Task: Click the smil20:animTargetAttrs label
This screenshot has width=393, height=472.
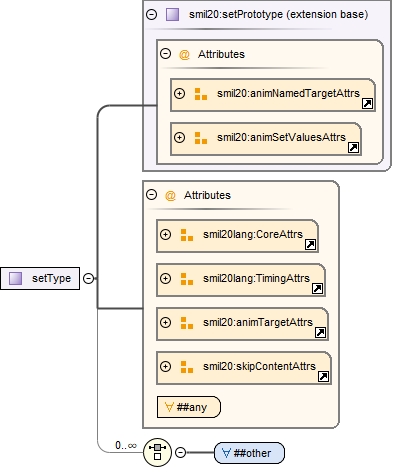Action: (x=258, y=322)
